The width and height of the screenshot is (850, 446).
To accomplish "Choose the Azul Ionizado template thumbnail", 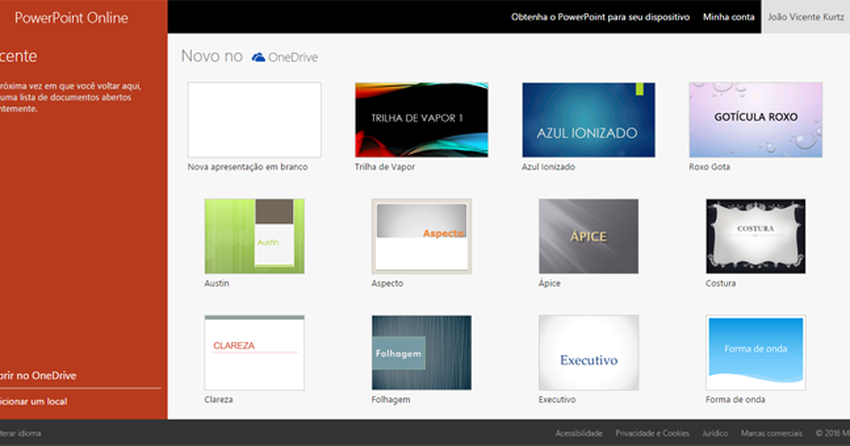I will point(588,120).
